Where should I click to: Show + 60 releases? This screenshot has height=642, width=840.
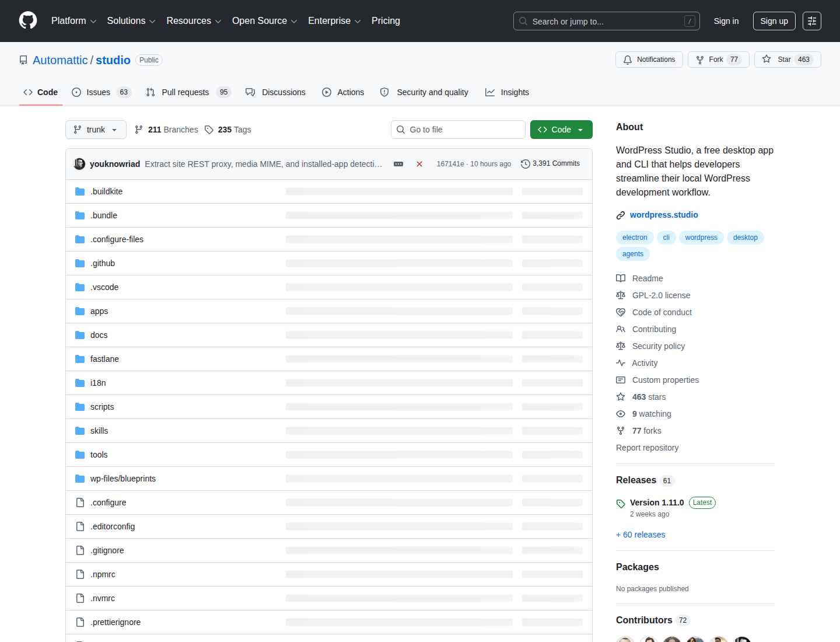click(x=640, y=535)
